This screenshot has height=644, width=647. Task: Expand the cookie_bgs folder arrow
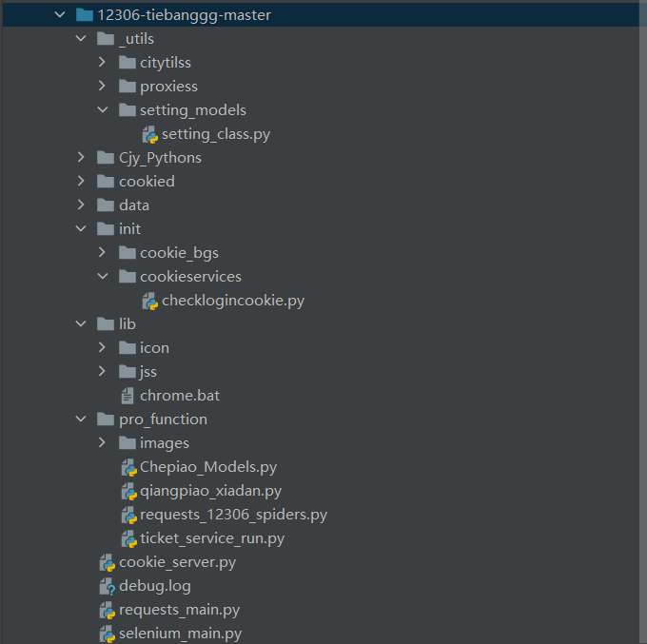tap(102, 252)
